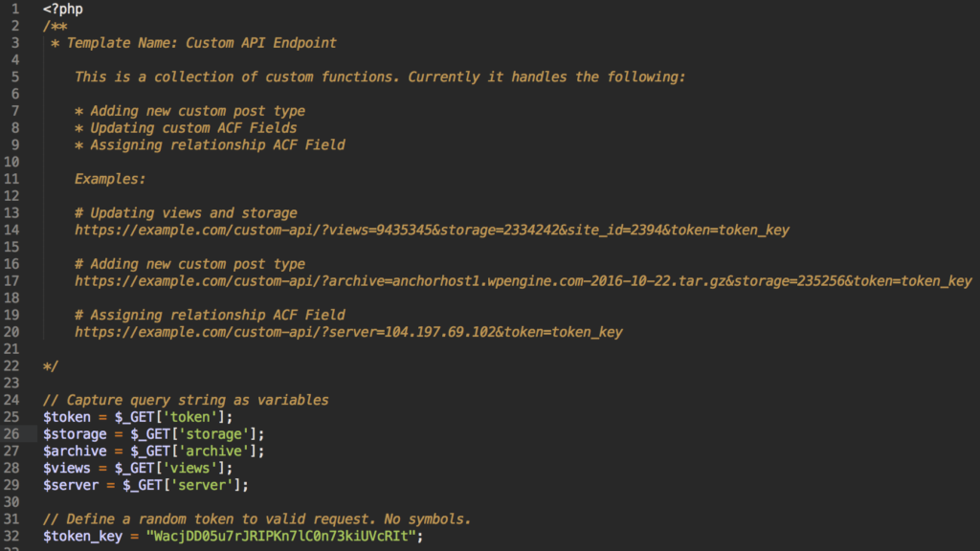Viewport: 980px width, 551px height.
Task: Click line number 22 in the gutter
Action: 14,366
